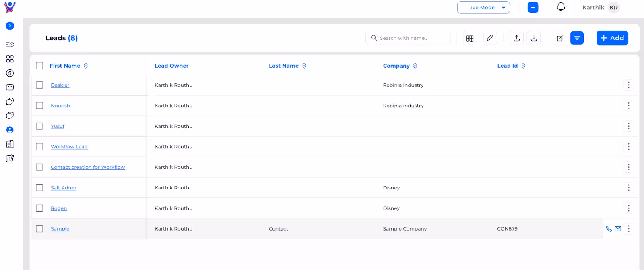Open the blue filter icon
This screenshot has width=644, height=270.
pos(577,38)
